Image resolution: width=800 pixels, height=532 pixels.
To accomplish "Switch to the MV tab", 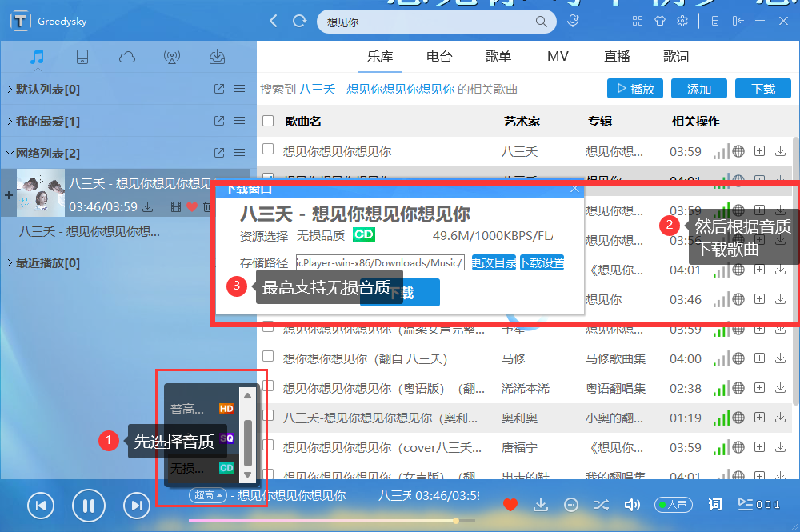I will coord(558,57).
